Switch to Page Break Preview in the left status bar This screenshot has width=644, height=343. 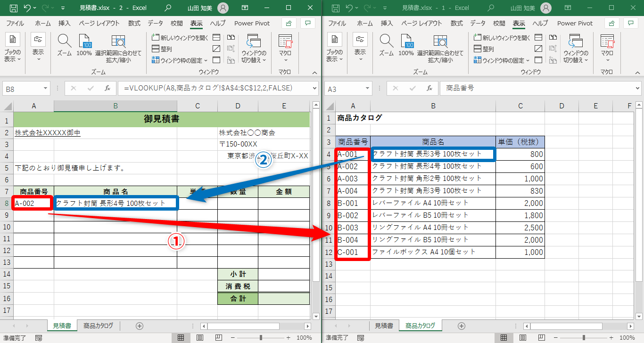tap(218, 338)
